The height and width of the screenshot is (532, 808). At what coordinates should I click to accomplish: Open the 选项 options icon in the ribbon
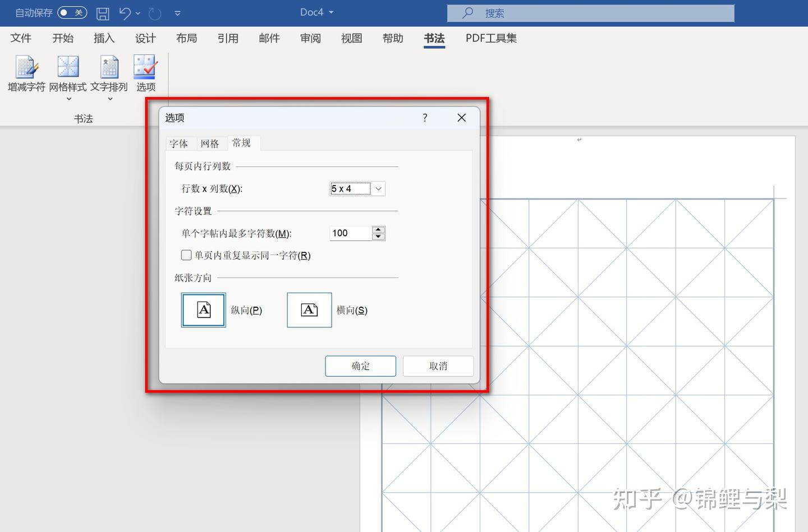point(145,67)
